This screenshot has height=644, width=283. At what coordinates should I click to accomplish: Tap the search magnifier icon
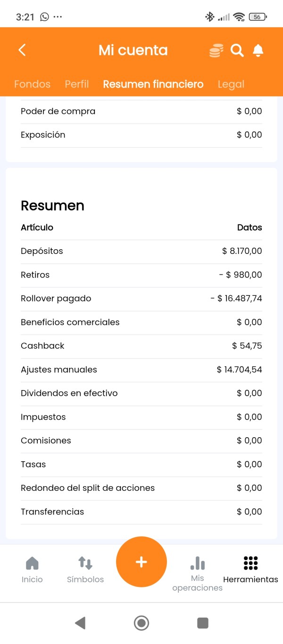(237, 50)
